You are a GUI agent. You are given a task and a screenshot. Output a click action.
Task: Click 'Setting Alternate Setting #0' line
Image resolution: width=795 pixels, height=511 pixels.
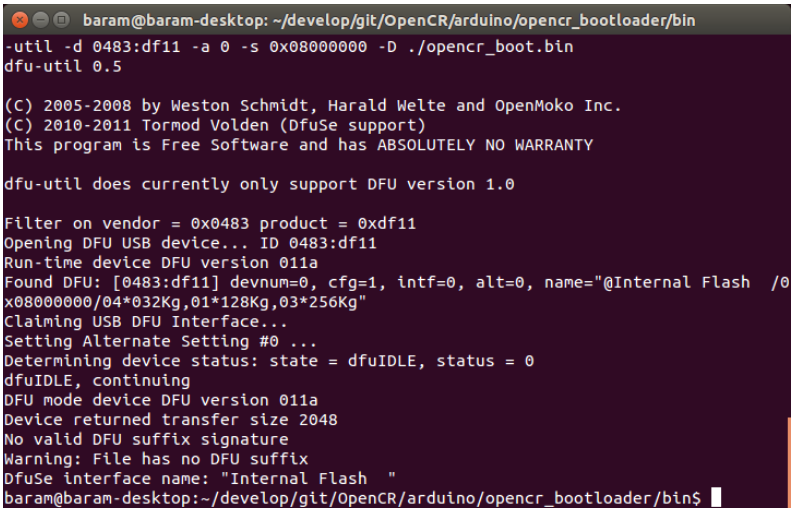tap(160, 341)
